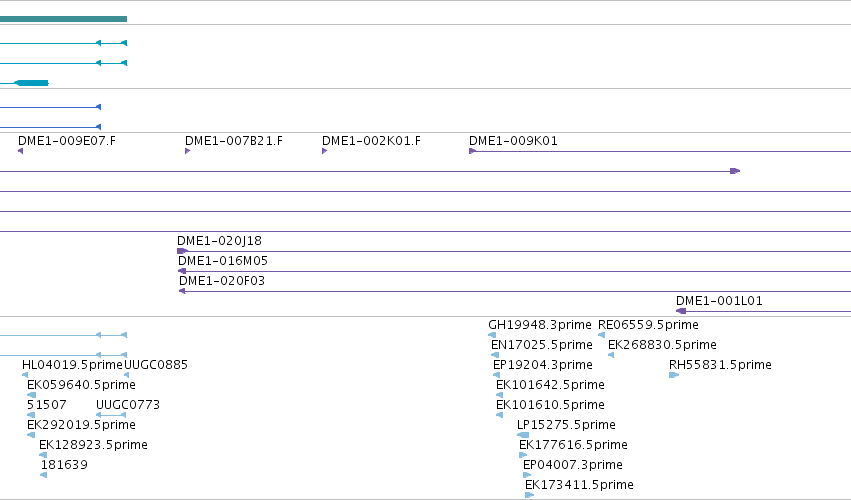
Task: Select the HL04019.5prime EST label
Action: tap(73, 365)
